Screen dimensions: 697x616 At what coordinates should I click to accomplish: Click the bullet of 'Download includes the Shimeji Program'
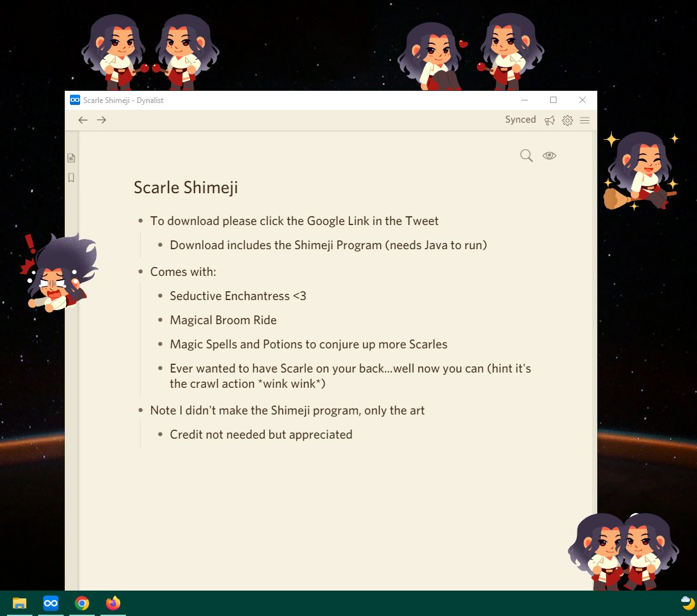160,245
